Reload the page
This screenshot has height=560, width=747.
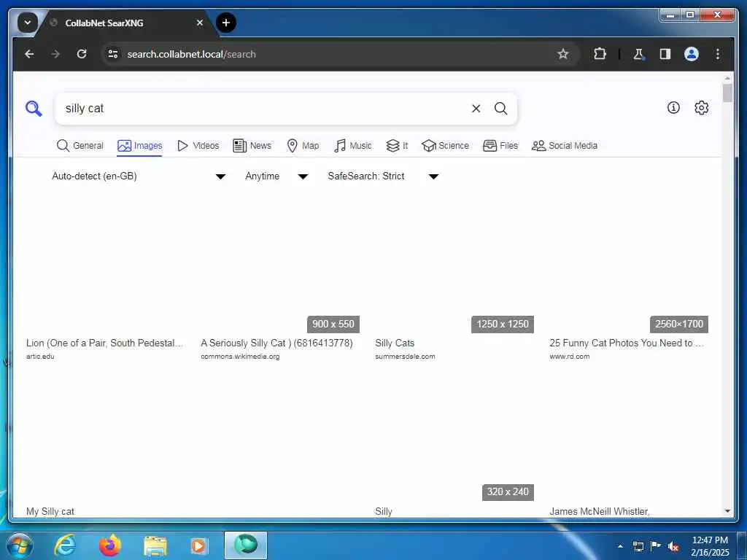(x=82, y=54)
